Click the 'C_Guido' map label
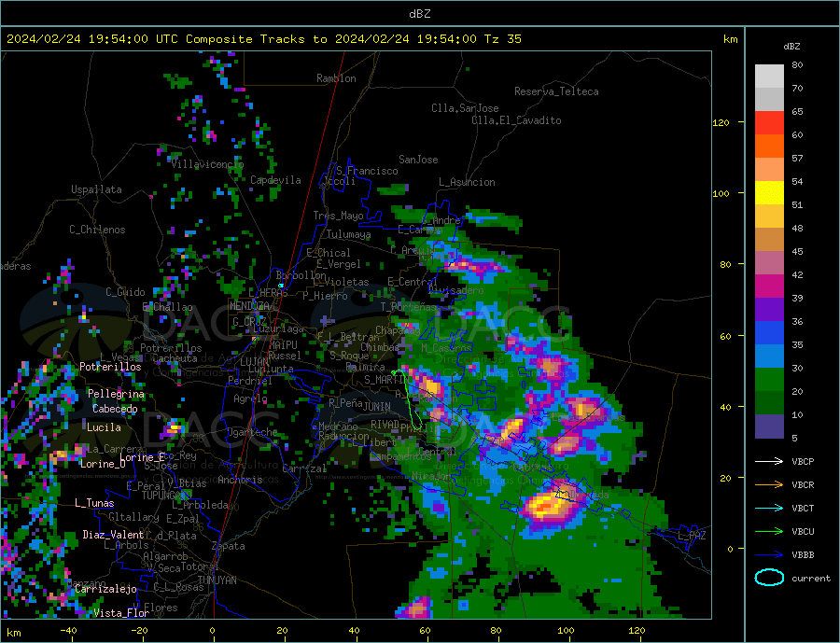 tap(125, 292)
